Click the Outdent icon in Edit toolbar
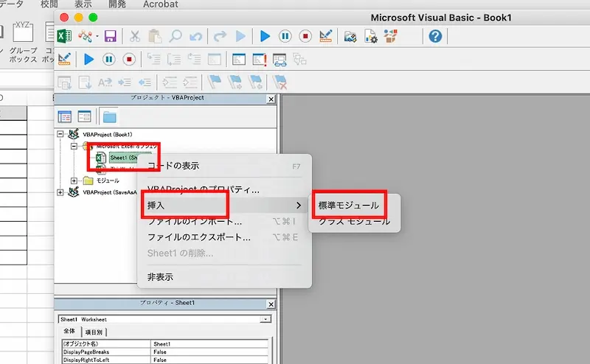Screen dimensions: 590x364 point(145,83)
